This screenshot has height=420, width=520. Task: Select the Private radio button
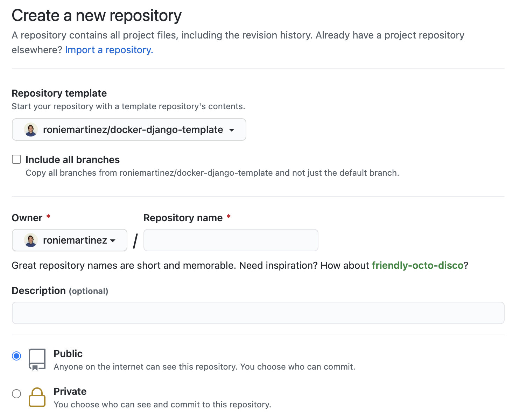pos(16,394)
